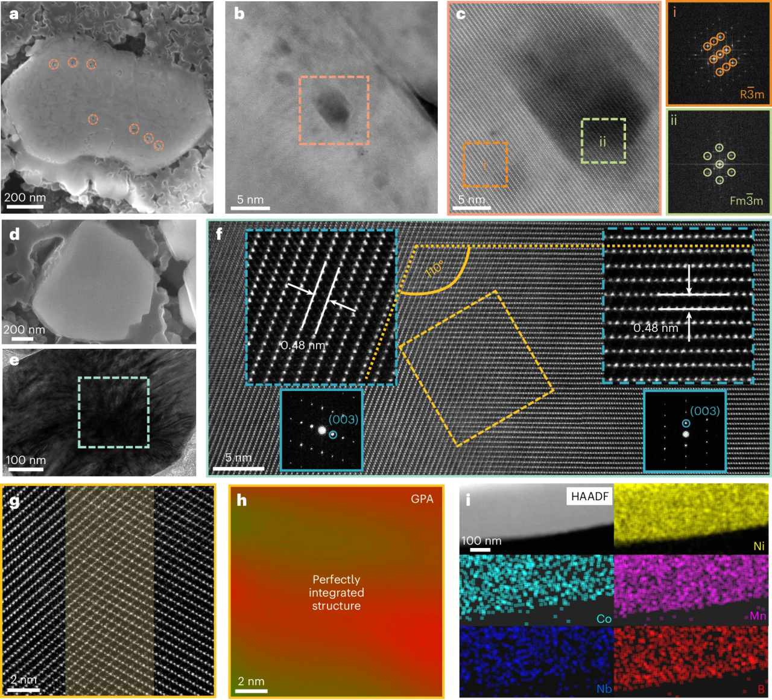Select the yellow Ni element map
Viewport: 772px width, 700px height.
[x=691, y=518]
